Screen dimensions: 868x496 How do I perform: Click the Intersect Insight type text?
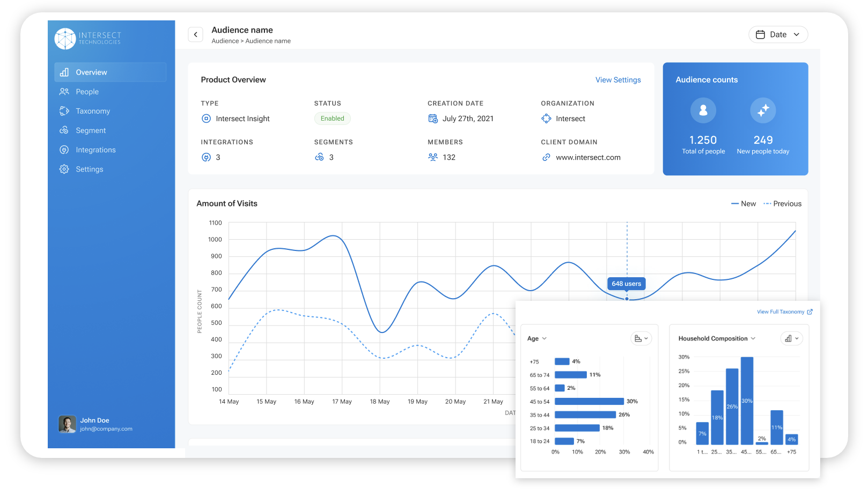(x=242, y=119)
